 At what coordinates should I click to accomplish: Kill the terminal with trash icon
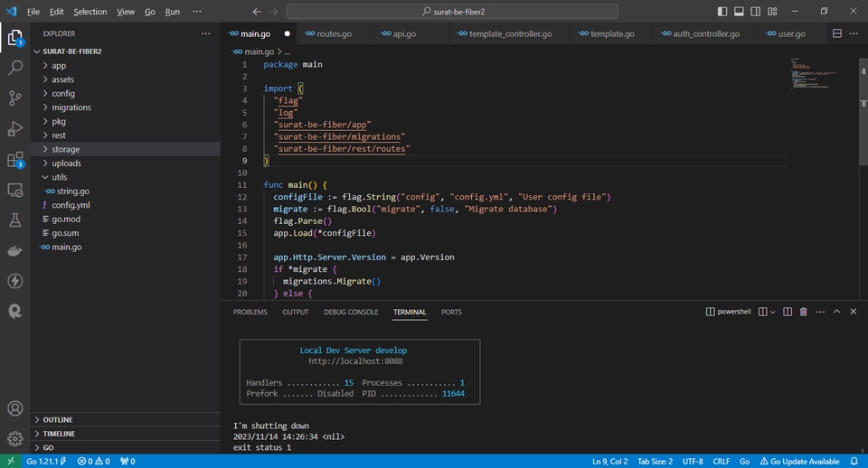[803, 312]
